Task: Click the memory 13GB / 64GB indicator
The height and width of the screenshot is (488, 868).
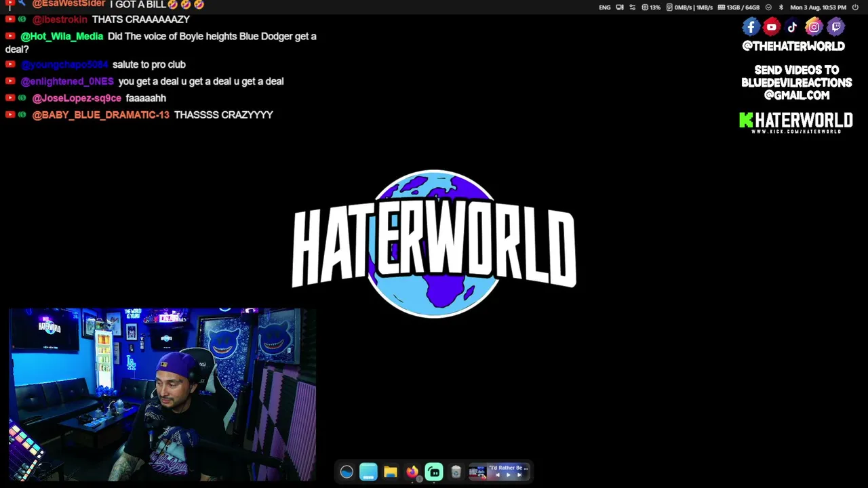Action: point(738,7)
